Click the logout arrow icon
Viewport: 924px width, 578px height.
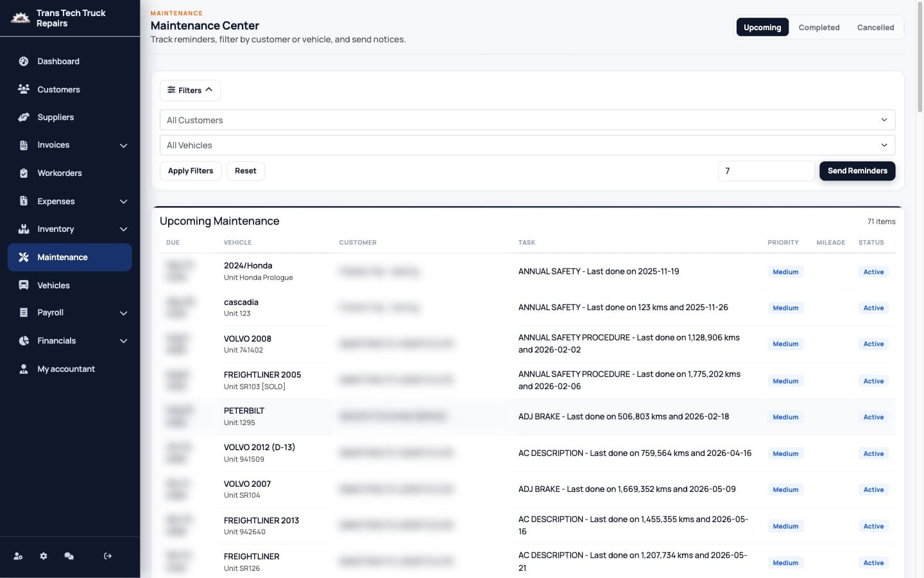click(x=108, y=556)
